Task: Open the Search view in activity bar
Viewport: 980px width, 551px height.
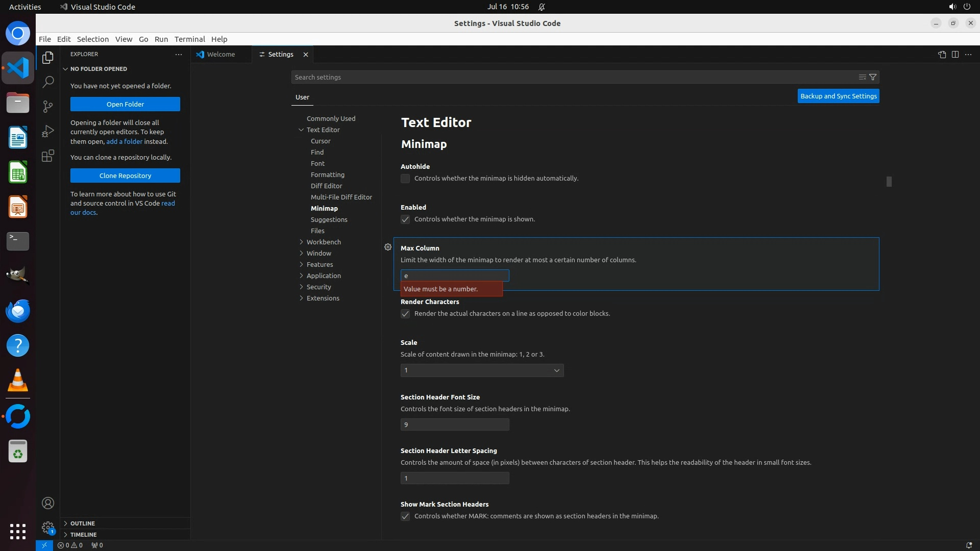Action: [x=48, y=82]
